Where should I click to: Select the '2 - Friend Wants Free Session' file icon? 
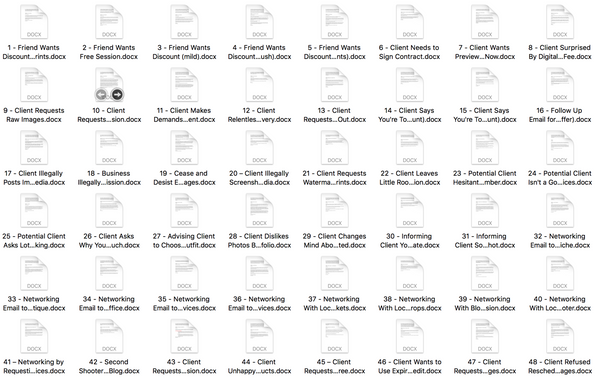[x=109, y=22]
